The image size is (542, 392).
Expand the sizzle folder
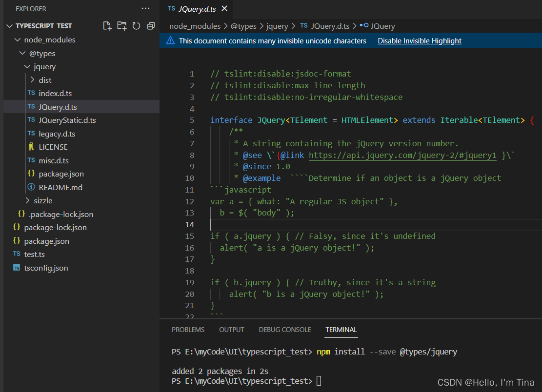[43, 200]
